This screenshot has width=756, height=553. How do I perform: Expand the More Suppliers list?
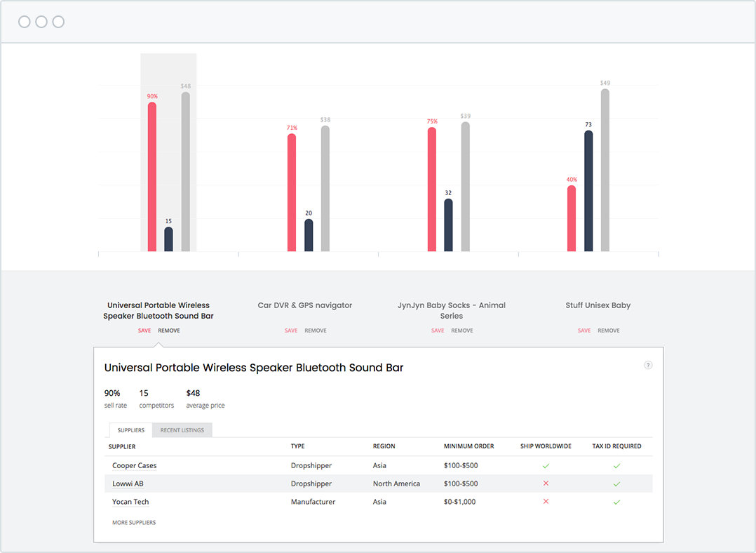[x=134, y=523]
